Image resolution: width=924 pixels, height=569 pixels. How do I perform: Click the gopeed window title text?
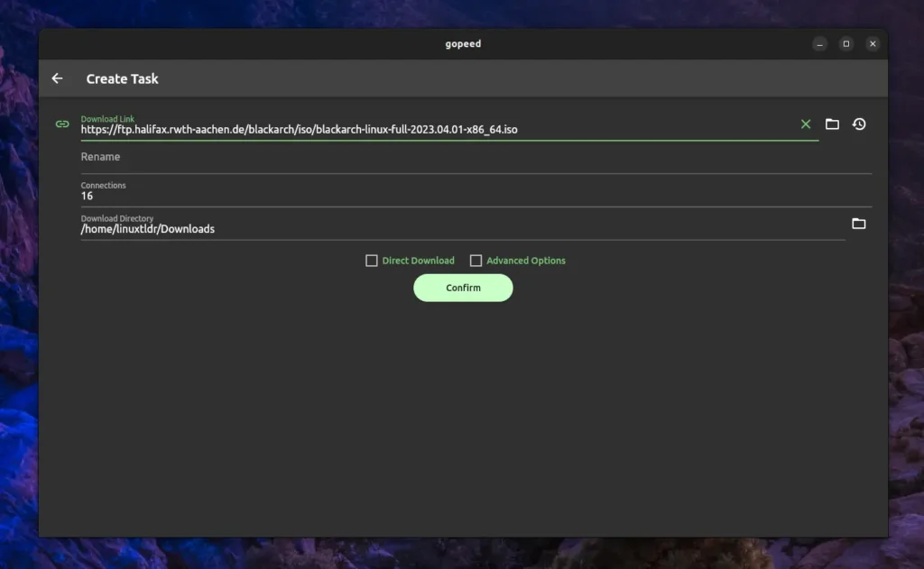(463, 44)
